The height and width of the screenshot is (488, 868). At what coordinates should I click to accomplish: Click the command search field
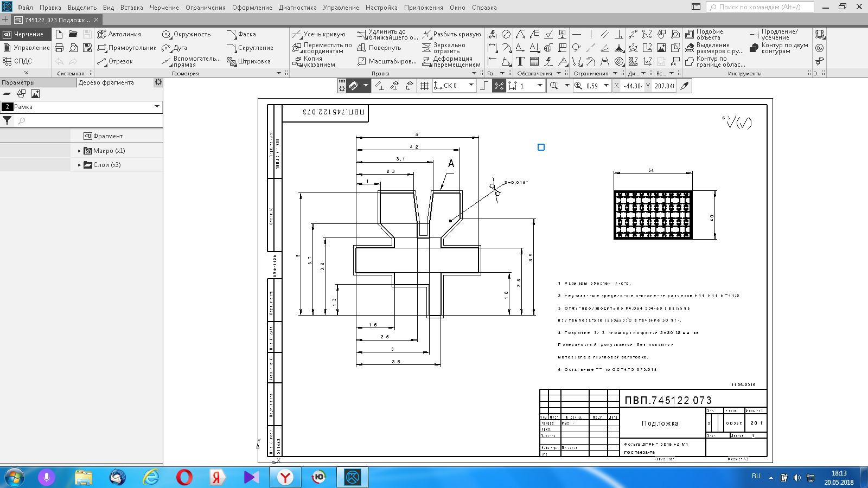coord(759,7)
